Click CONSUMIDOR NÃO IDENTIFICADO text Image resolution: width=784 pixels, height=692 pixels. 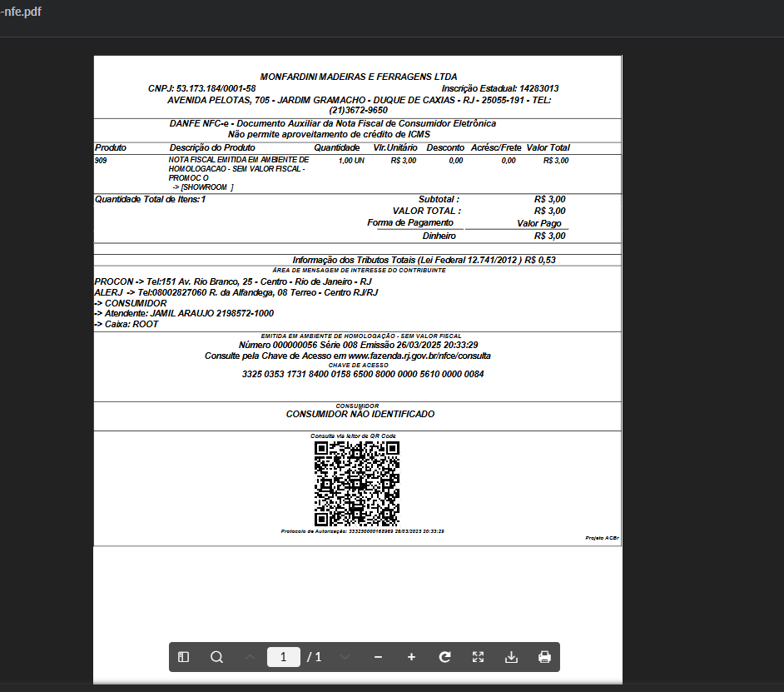(360, 415)
